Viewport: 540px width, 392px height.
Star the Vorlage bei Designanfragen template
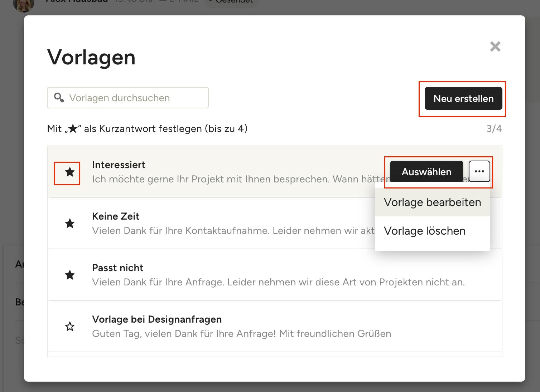tap(70, 327)
